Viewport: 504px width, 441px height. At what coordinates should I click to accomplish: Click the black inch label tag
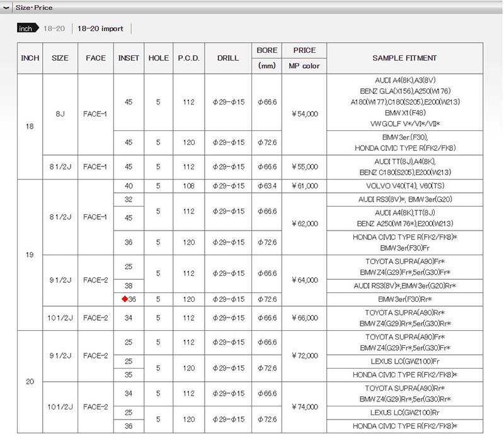[x=26, y=28]
